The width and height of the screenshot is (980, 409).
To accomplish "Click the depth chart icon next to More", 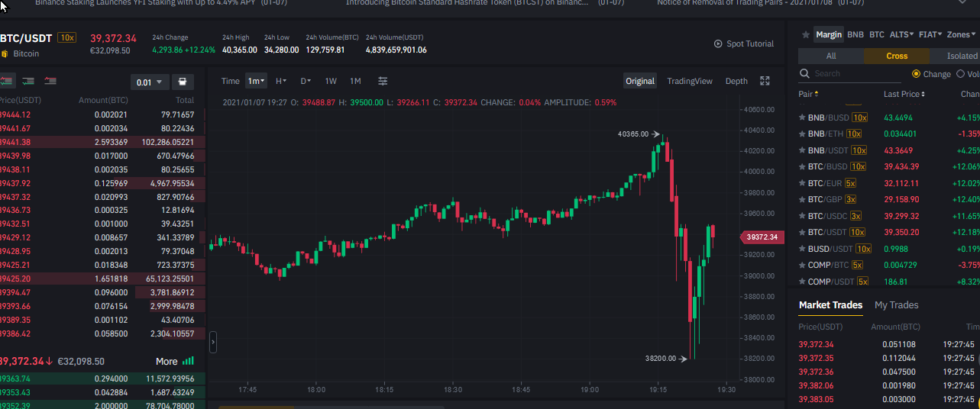I will pyautogui.click(x=188, y=361).
